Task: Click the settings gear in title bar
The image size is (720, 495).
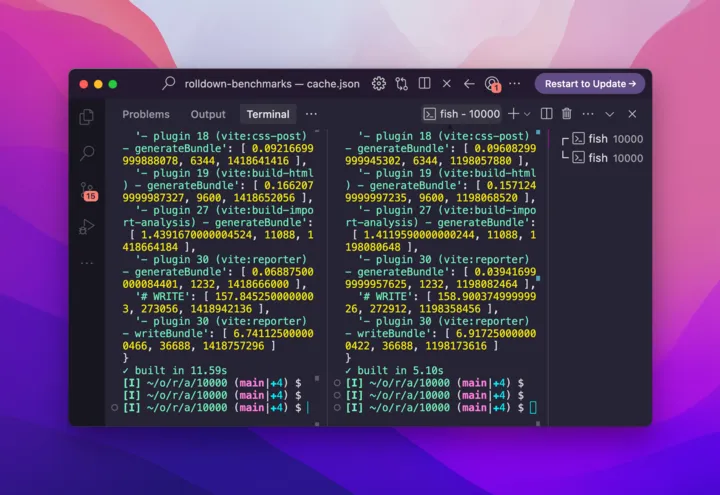Action: [379, 84]
